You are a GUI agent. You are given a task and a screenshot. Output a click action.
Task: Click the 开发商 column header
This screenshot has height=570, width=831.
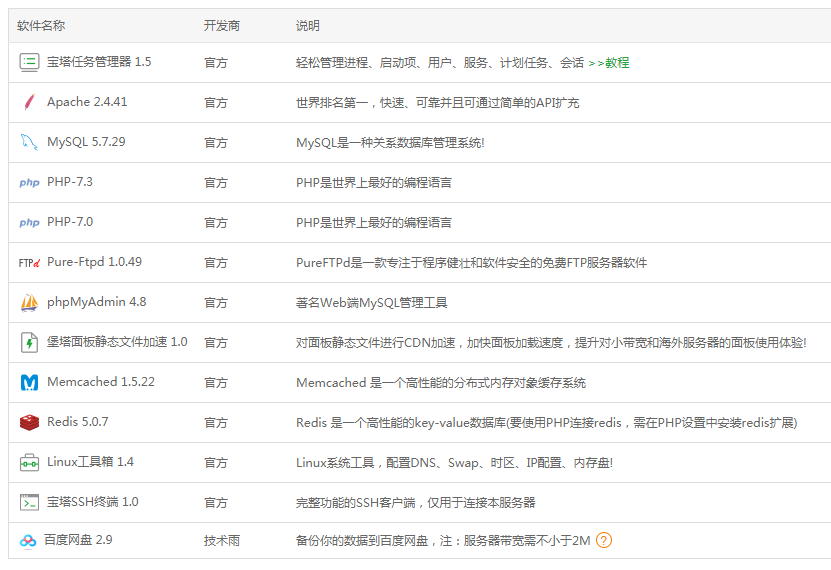(222, 25)
